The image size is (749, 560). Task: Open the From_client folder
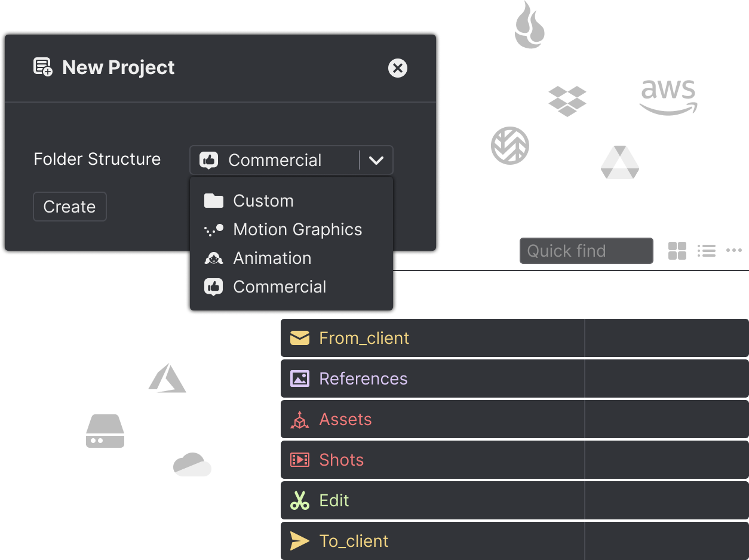(364, 338)
